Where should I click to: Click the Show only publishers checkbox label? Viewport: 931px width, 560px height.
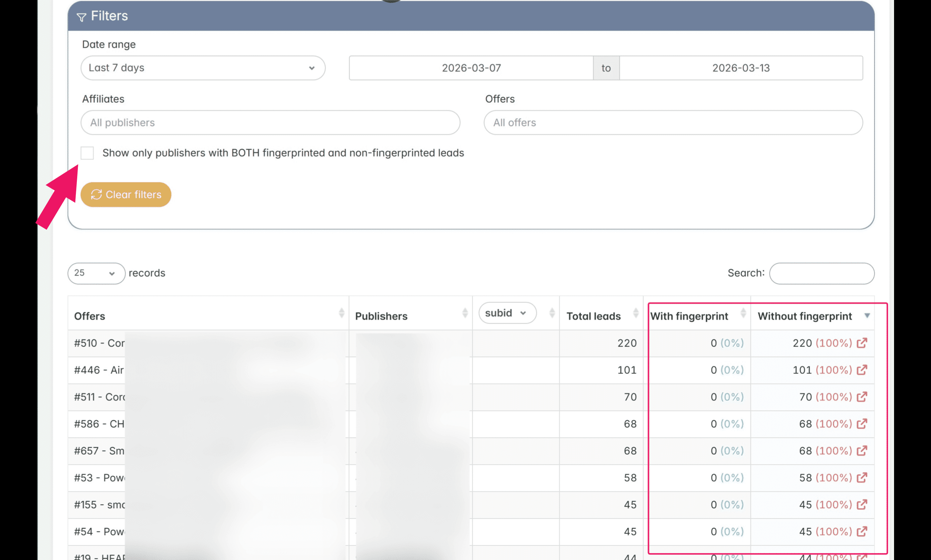(283, 153)
